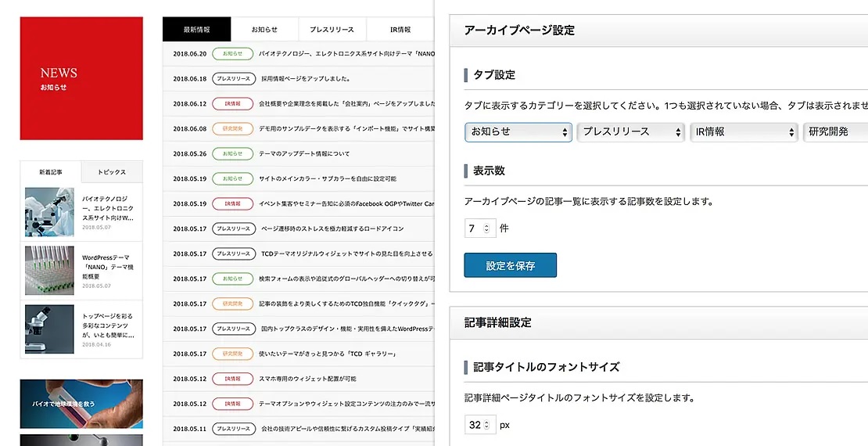Click the 設定を保存 button
This screenshot has width=868, height=446.
(510, 265)
